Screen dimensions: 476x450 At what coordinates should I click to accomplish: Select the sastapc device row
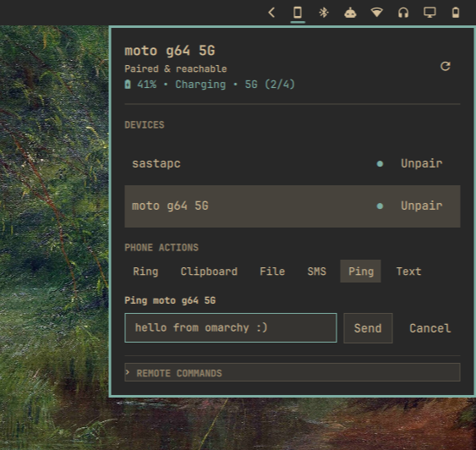[293, 163]
